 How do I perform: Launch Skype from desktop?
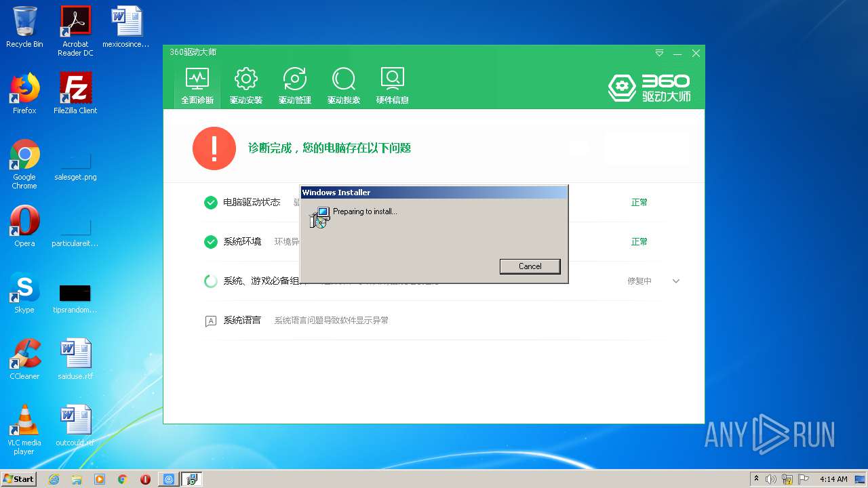pyautogui.click(x=24, y=293)
